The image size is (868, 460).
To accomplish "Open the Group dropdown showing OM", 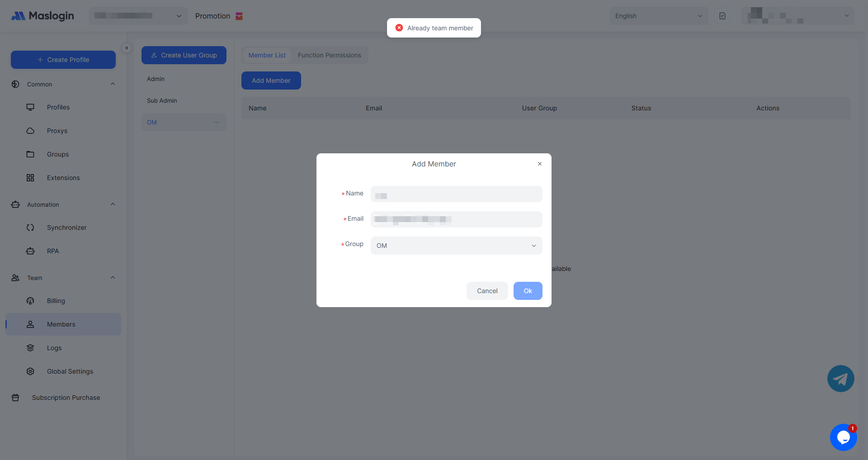I will pyautogui.click(x=456, y=246).
